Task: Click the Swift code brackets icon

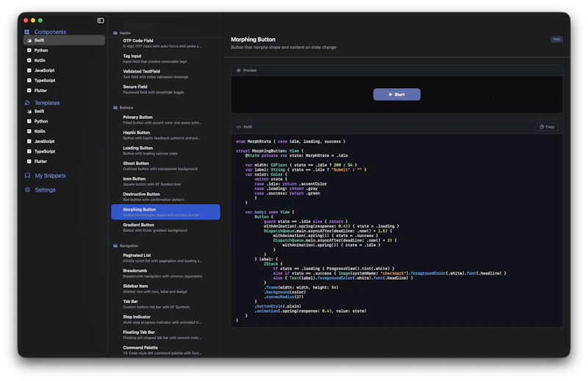Action: 238,127
